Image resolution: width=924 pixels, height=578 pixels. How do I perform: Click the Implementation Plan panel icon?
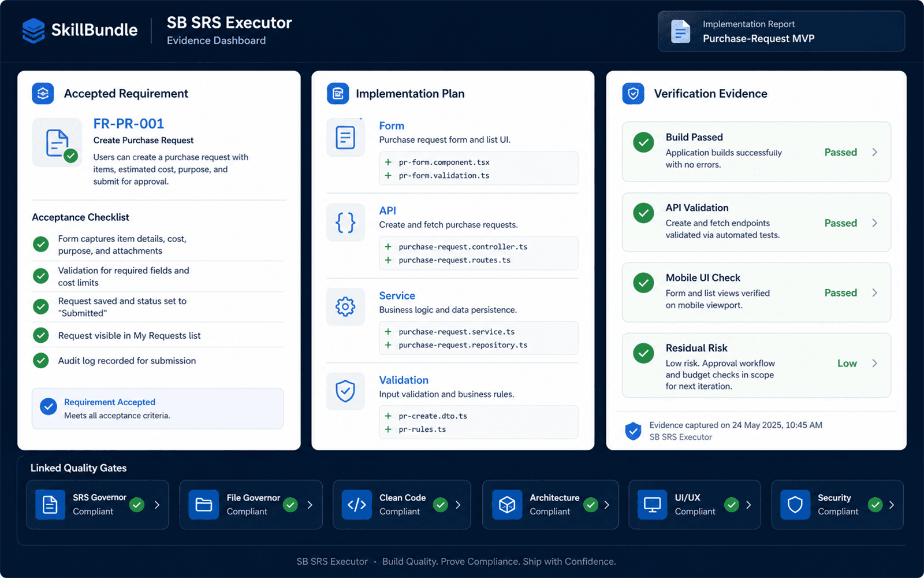(x=338, y=94)
